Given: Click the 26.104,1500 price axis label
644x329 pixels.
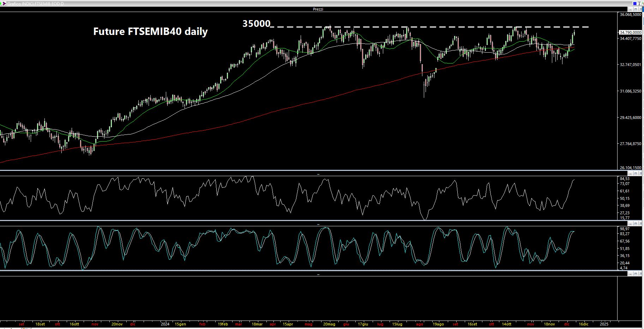Looking at the screenshot, I should pyautogui.click(x=631, y=168).
